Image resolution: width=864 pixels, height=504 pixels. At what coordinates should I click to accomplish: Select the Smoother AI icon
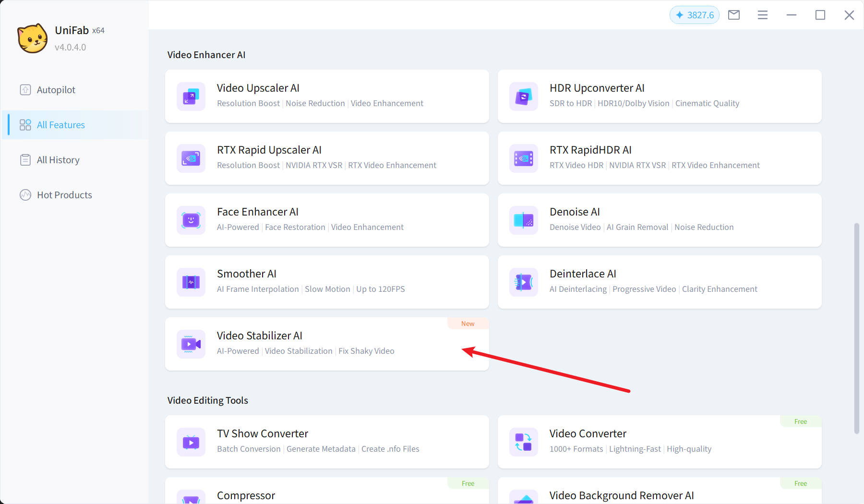[x=191, y=282]
